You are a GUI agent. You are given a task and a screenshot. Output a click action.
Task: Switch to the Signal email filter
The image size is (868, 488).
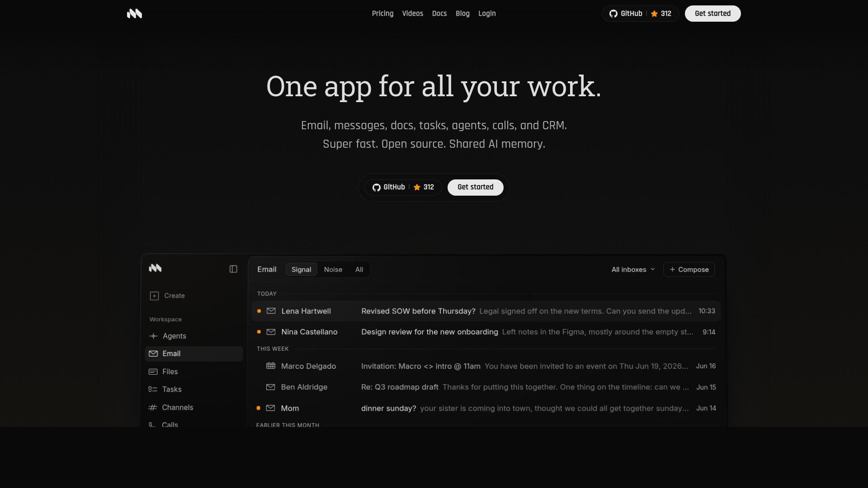tap(301, 270)
